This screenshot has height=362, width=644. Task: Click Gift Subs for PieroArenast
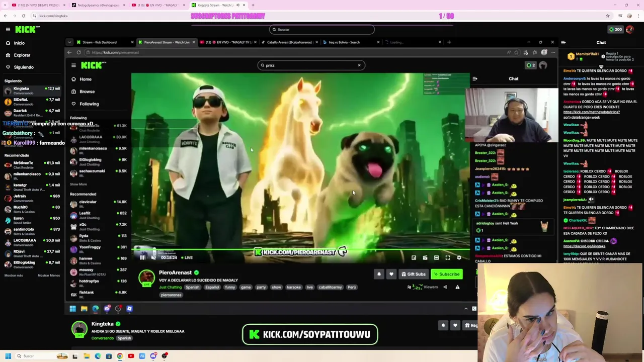tap(414, 274)
